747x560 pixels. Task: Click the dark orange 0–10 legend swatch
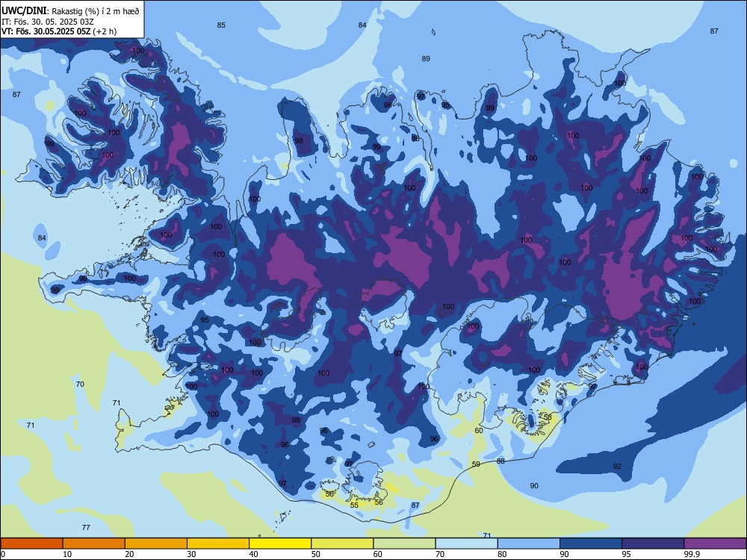click(31, 544)
